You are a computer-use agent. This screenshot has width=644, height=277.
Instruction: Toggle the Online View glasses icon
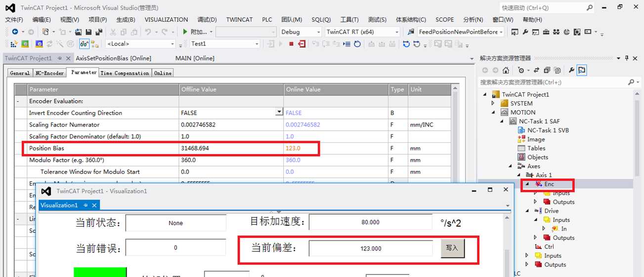point(85,43)
